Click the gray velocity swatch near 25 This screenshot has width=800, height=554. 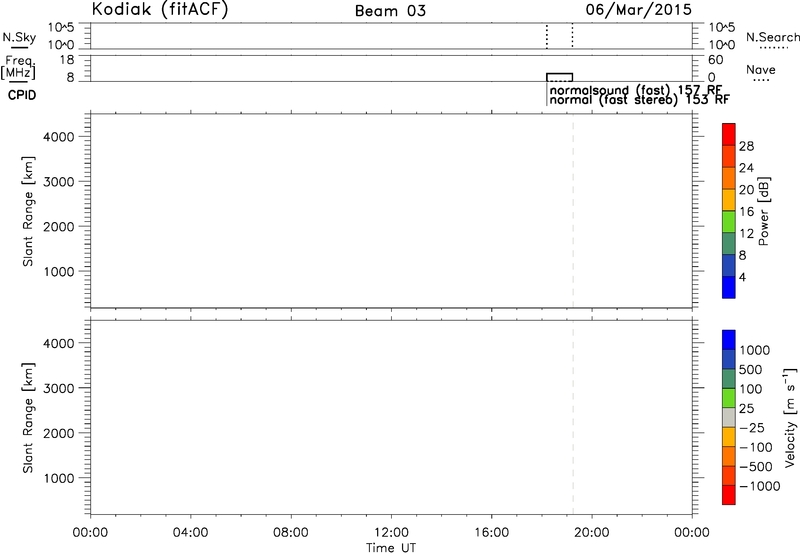[x=729, y=418]
